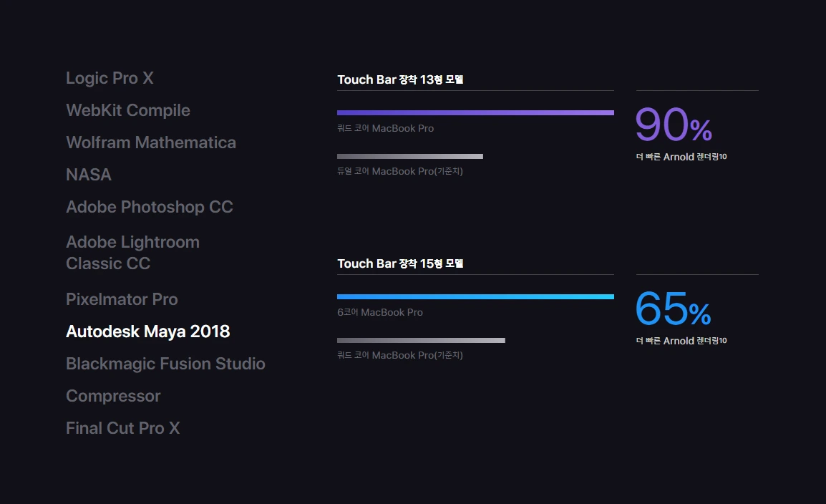Open Final Cut Pro X results
This screenshot has width=826, height=504.
click(x=122, y=428)
